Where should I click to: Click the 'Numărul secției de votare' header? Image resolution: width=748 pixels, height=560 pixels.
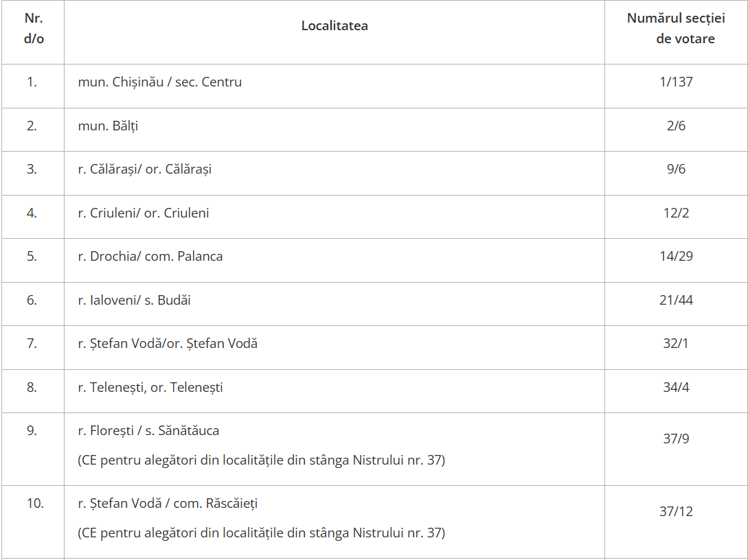676,28
